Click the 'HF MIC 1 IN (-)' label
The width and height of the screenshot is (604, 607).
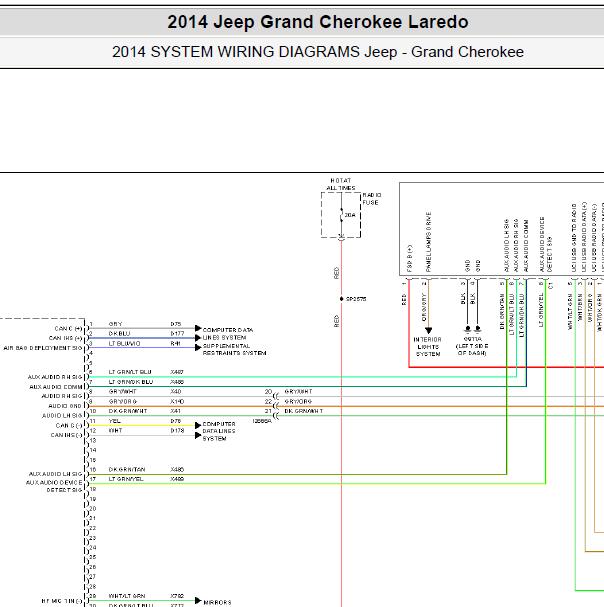[62, 601]
